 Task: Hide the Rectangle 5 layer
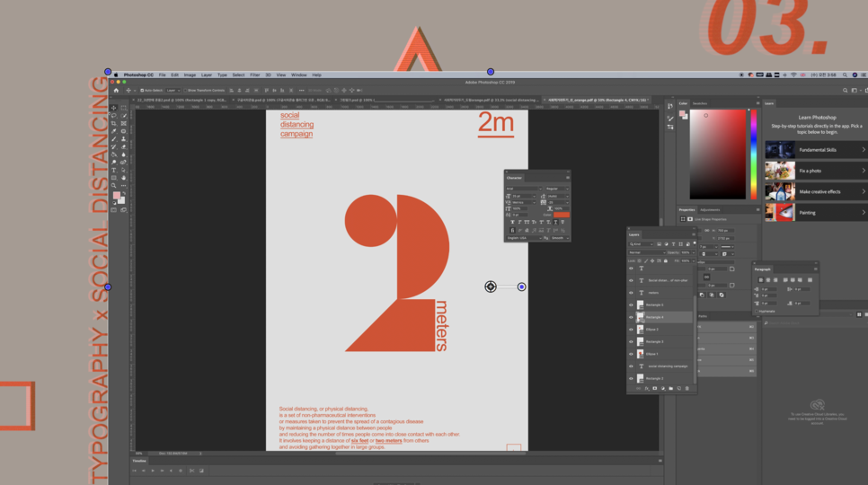(631, 304)
